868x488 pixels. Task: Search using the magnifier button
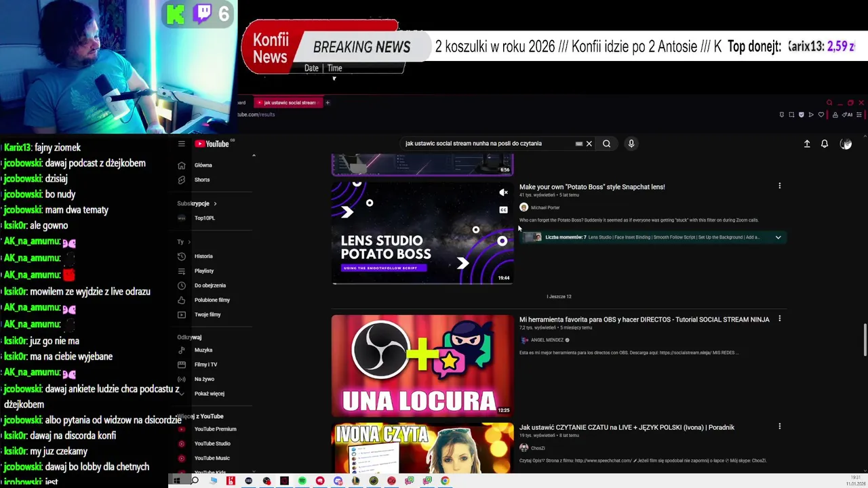(x=606, y=144)
